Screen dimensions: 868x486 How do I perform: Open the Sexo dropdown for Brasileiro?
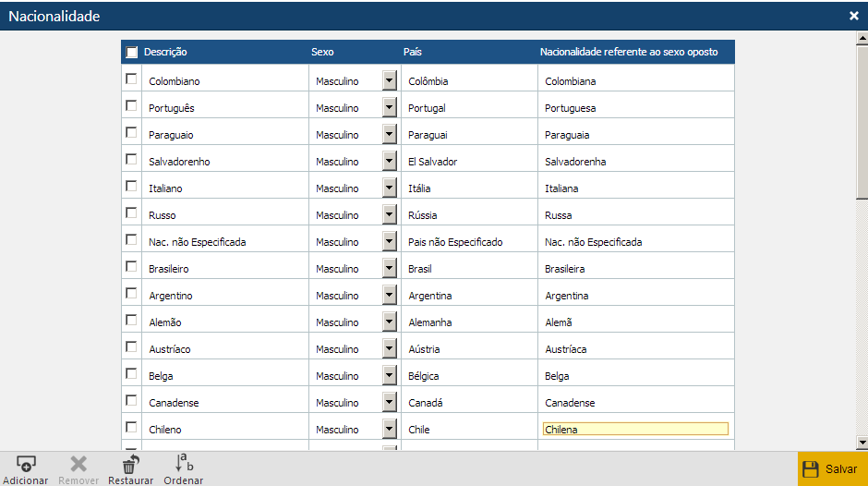point(389,268)
